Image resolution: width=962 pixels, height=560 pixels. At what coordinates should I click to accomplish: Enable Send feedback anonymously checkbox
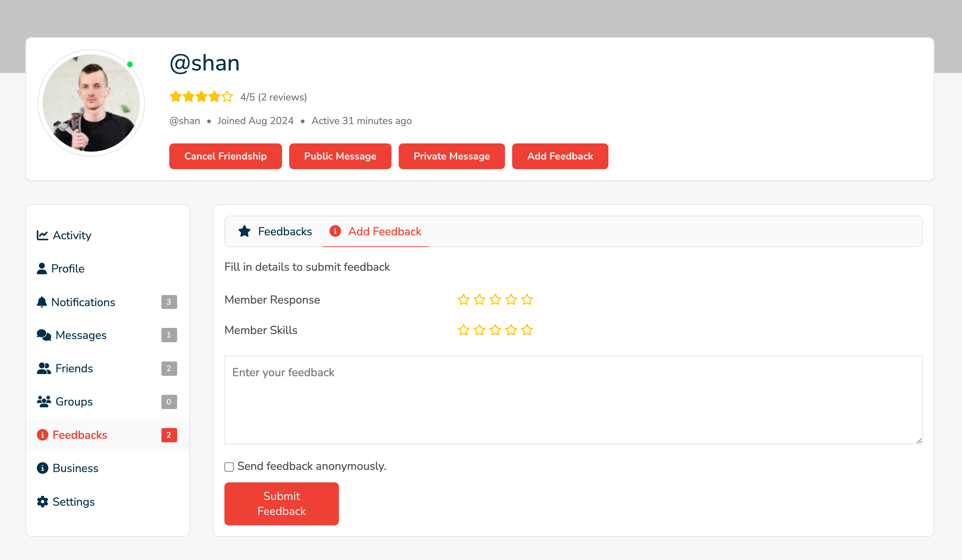(x=229, y=467)
